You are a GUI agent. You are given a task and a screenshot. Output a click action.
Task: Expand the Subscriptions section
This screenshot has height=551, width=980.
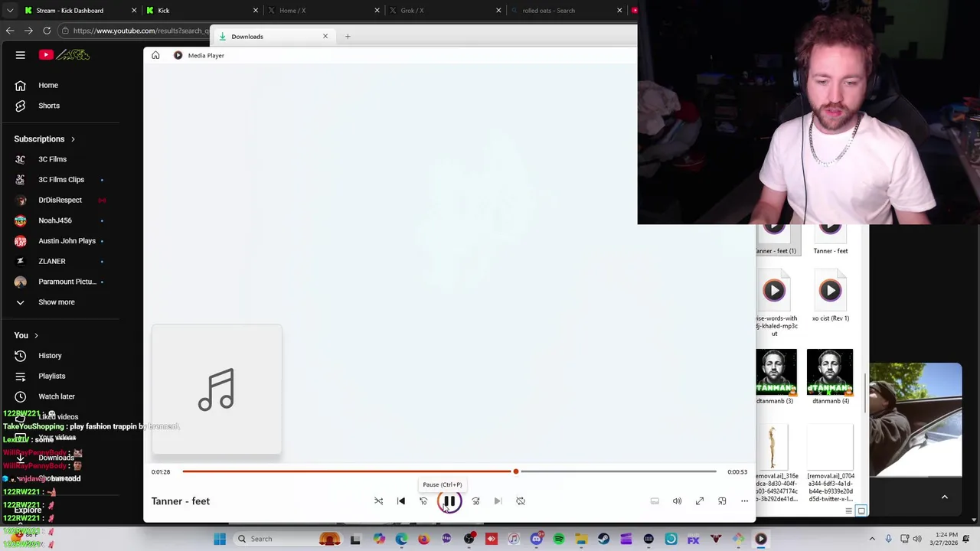pos(44,139)
